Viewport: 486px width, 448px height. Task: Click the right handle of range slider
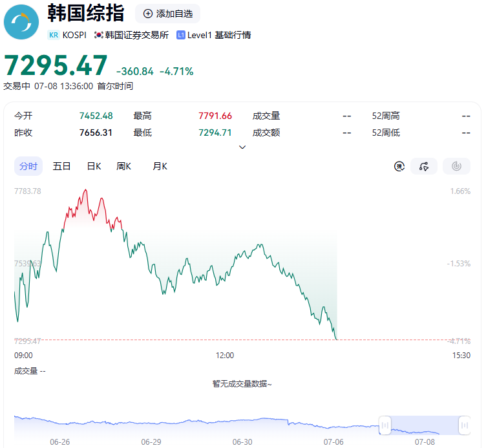[x=464, y=425]
